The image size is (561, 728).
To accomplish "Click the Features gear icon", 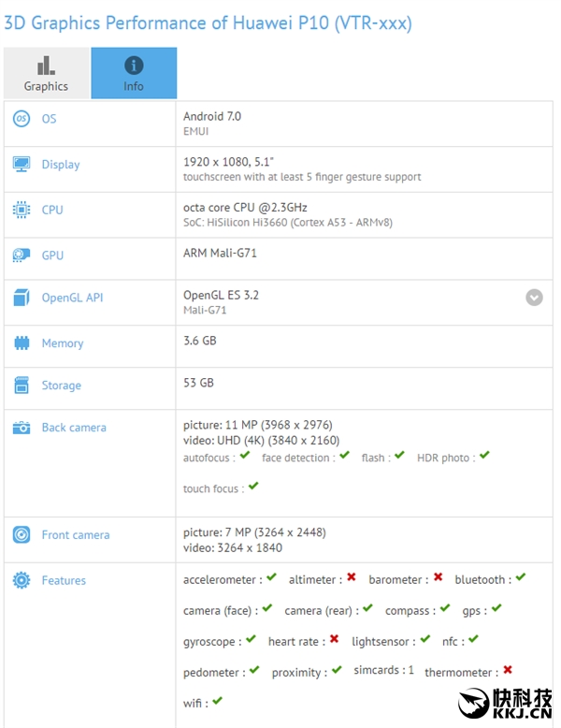I will (x=22, y=580).
